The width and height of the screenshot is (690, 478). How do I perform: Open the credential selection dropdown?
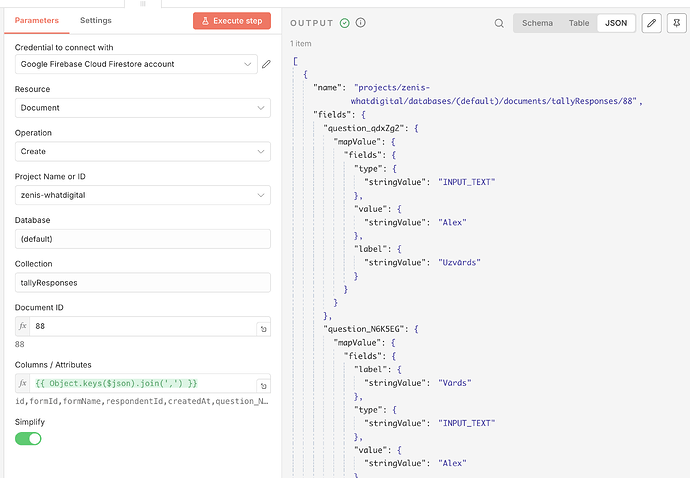(x=136, y=64)
